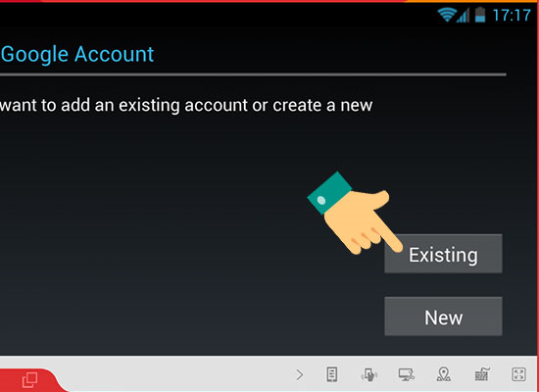Click the 17:17 clock

(512, 16)
